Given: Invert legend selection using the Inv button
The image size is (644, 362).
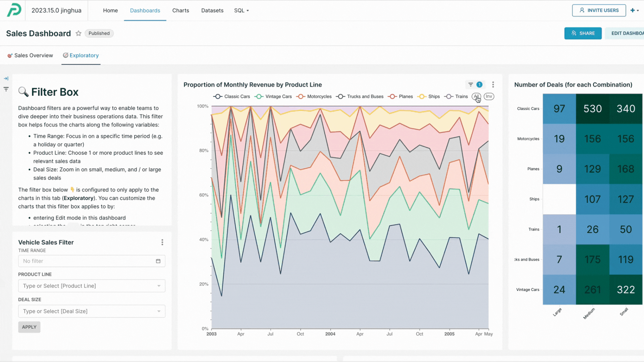Looking at the screenshot, I should (489, 96).
